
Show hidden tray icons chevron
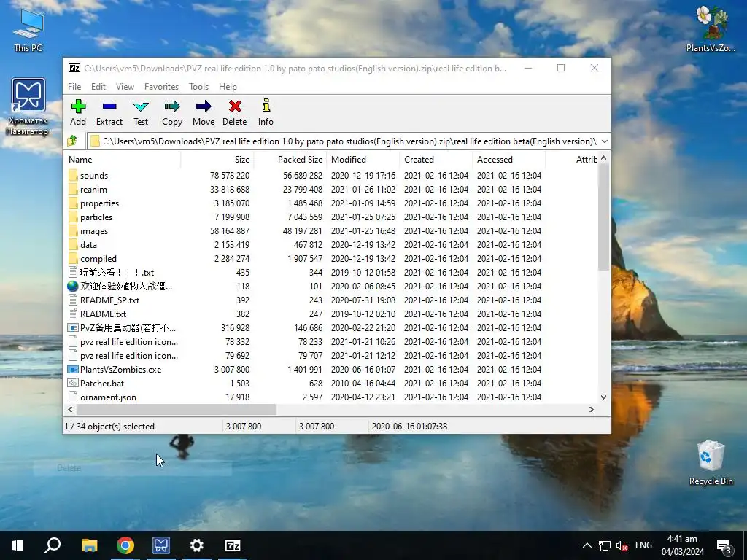(587, 545)
